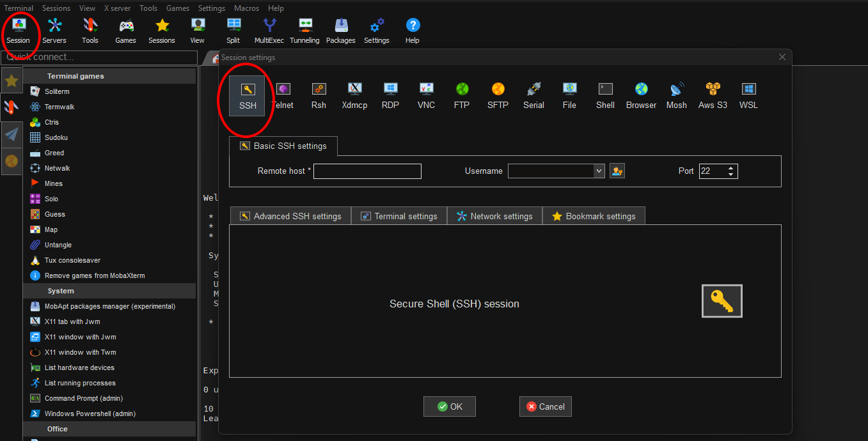This screenshot has height=441, width=868.
Task: Open the Sessions menu in the menu bar
Action: click(56, 8)
